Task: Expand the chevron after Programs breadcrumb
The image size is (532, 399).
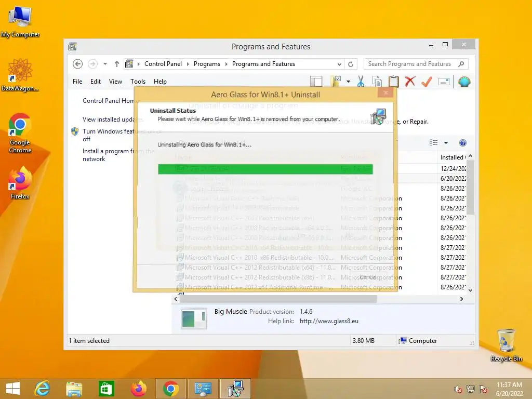Action: 227,64
